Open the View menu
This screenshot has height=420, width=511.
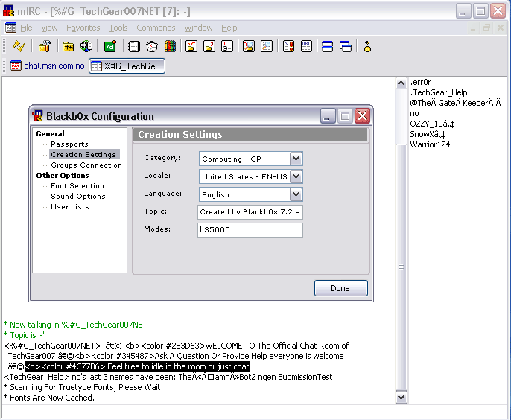[49, 28]
